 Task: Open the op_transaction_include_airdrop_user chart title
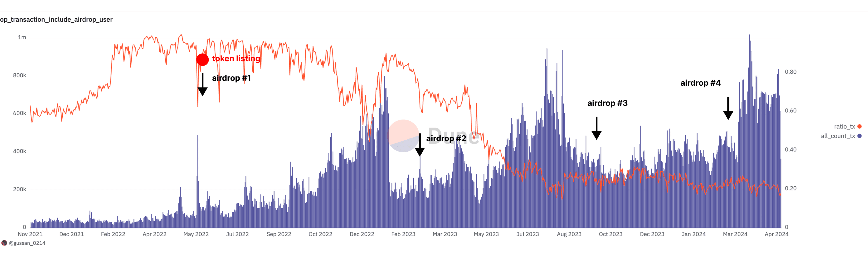[56, 19]
